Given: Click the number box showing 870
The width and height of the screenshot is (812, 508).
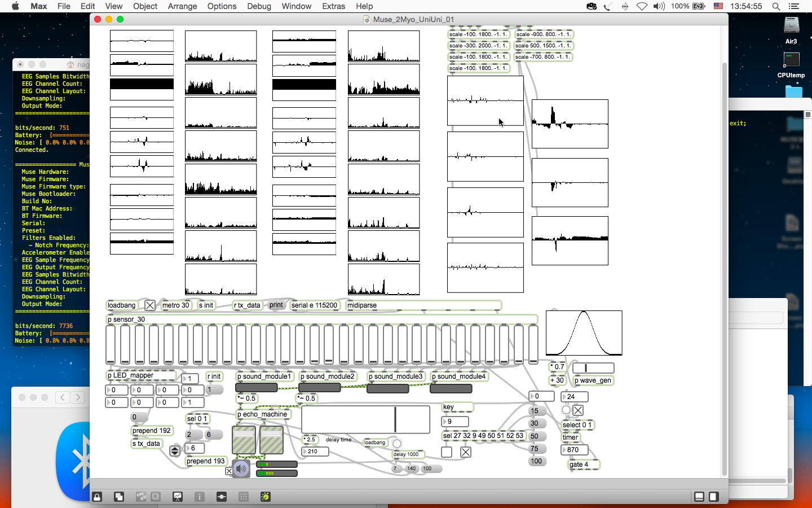Looking at the screenshot, I should click(x=574, y=450).
